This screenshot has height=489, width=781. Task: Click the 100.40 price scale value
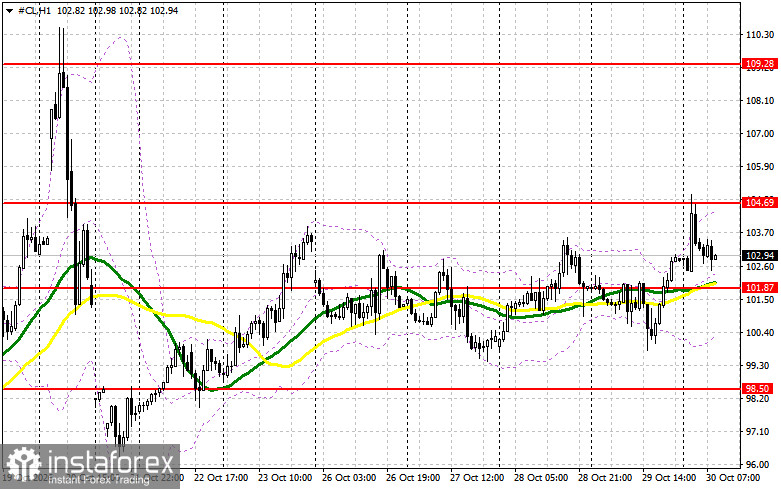tap(760, 332)
